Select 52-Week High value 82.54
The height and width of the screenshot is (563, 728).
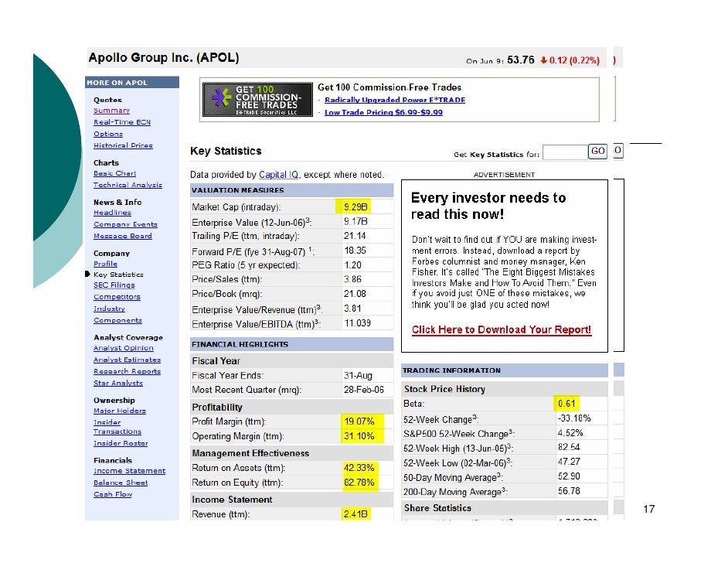click(x=569, y=447)
